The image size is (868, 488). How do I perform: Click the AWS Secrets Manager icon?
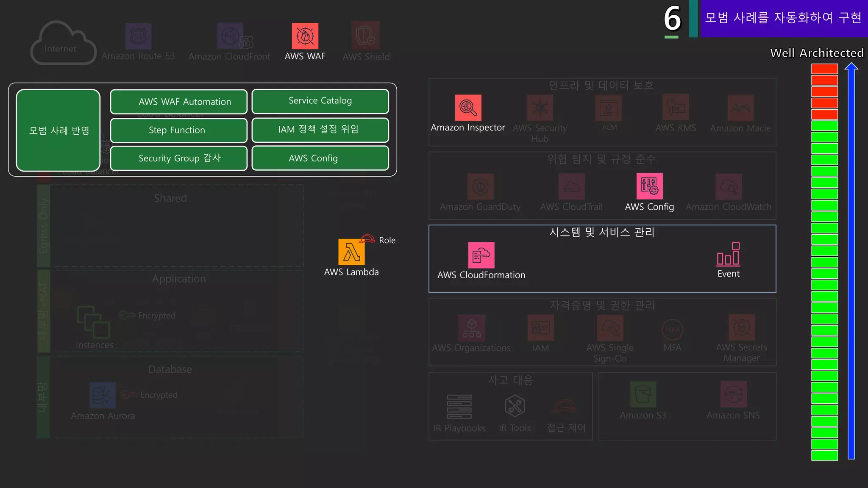tap(742, 328)
